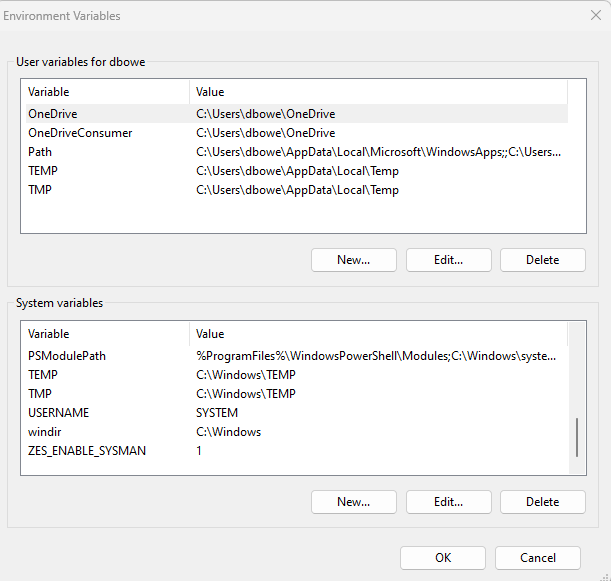Click Edit under System variables
This screenshot has height=581, width=611.
[x=448, y=502]
